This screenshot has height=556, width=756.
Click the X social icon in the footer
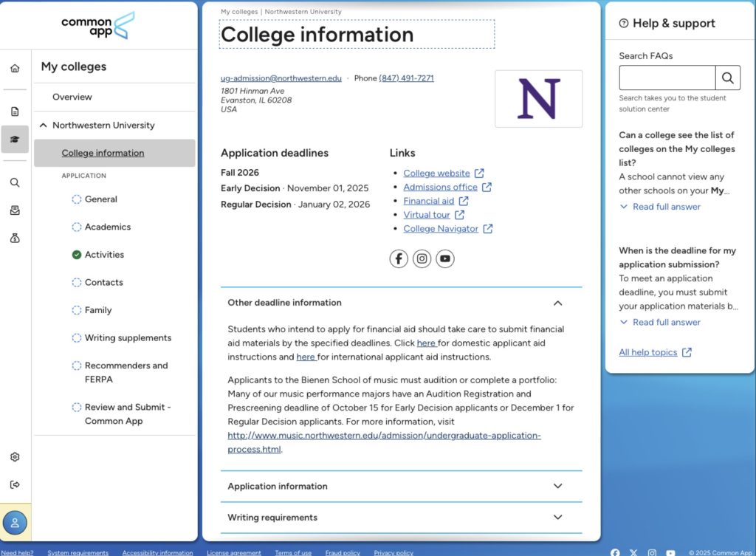pyautogui.click(x=633, y=552)
